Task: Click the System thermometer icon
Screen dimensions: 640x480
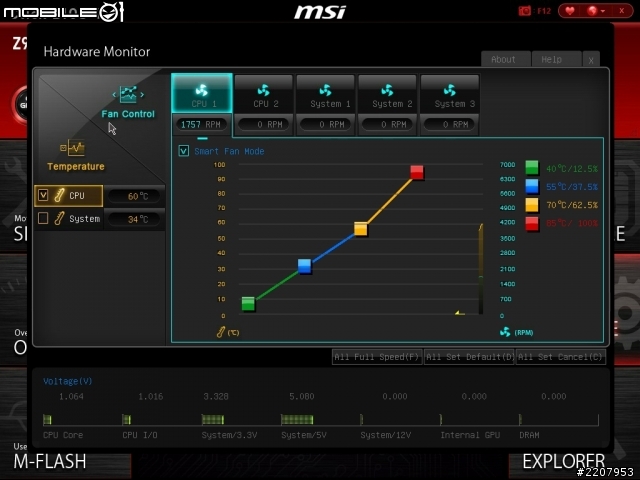Action: pyautogui.click(x=60, y=218)
